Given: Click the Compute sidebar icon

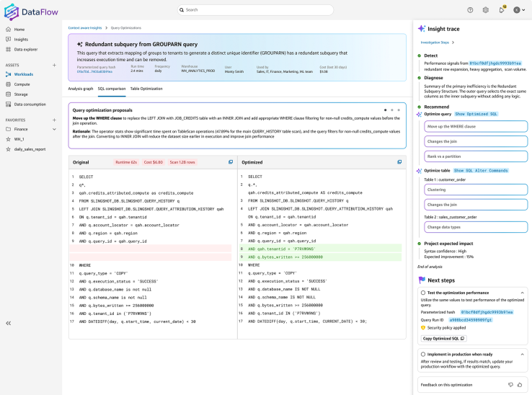Looking at the screenshot, I should 9,84.
